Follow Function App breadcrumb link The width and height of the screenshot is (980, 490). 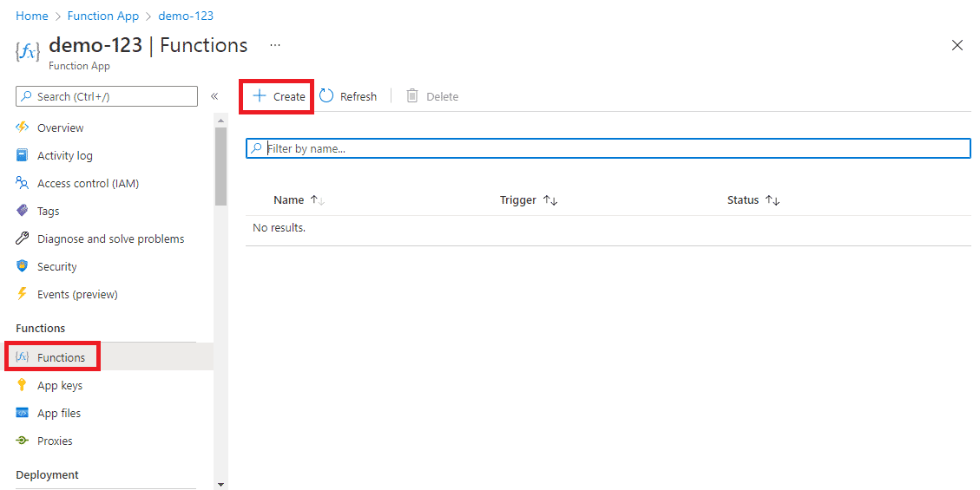click(103, 16)
